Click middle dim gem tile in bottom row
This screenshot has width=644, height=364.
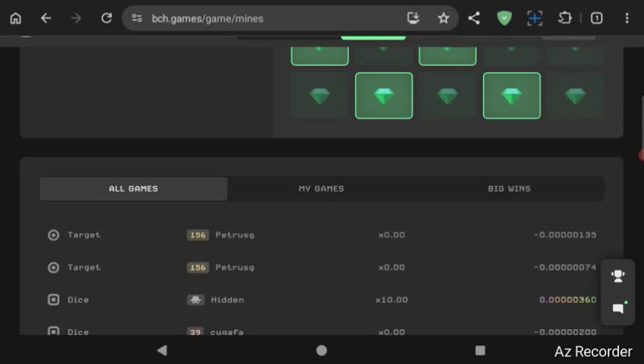click(448, 96)
